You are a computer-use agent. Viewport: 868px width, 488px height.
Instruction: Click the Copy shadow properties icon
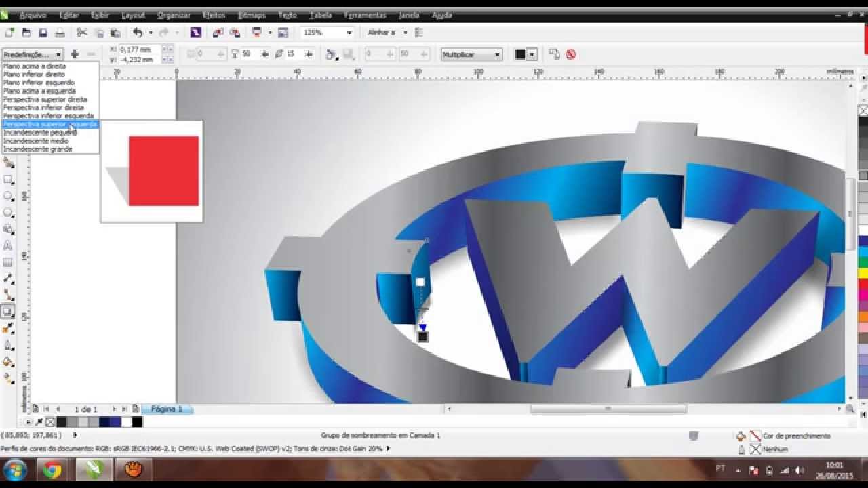pos(554,54)
